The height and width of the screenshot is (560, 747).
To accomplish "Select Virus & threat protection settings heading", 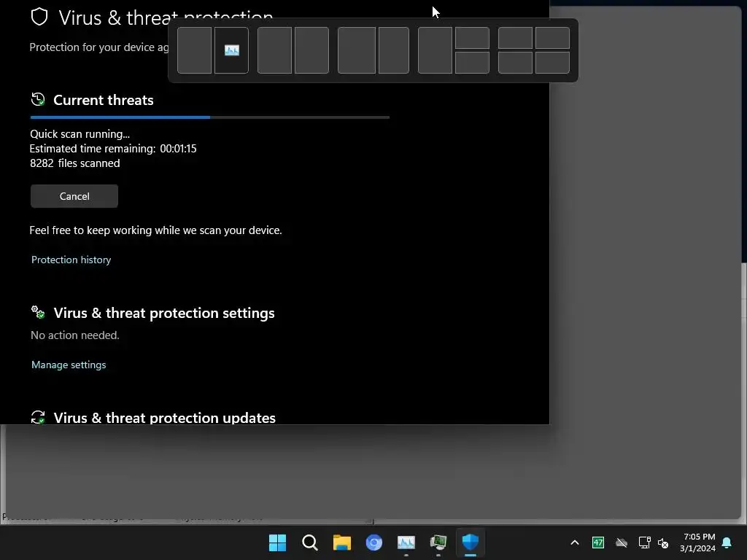I will (x=164, y=313).
